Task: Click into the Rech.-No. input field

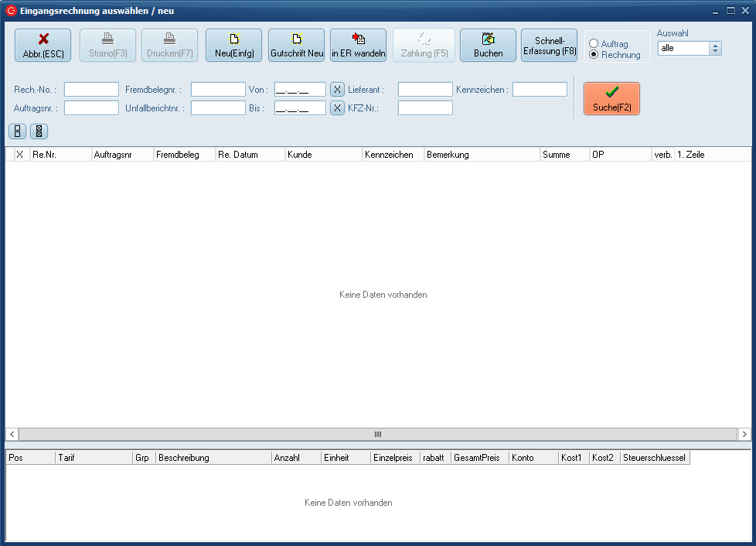Action: pos(91,90)
